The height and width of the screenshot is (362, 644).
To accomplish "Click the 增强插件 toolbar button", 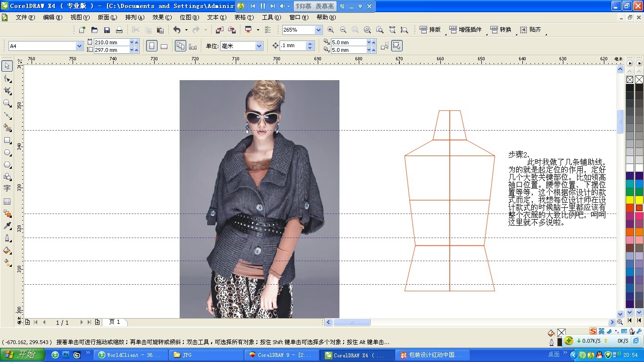I will pos(465,30).
